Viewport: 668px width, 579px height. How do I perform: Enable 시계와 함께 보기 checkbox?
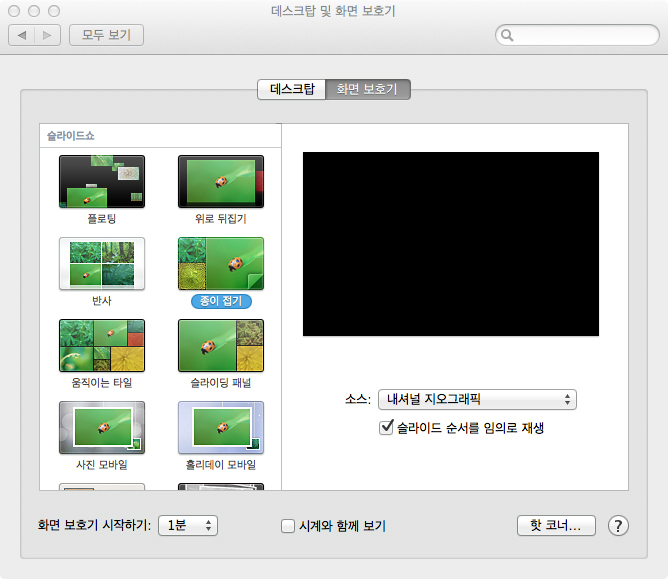(288, 526)
